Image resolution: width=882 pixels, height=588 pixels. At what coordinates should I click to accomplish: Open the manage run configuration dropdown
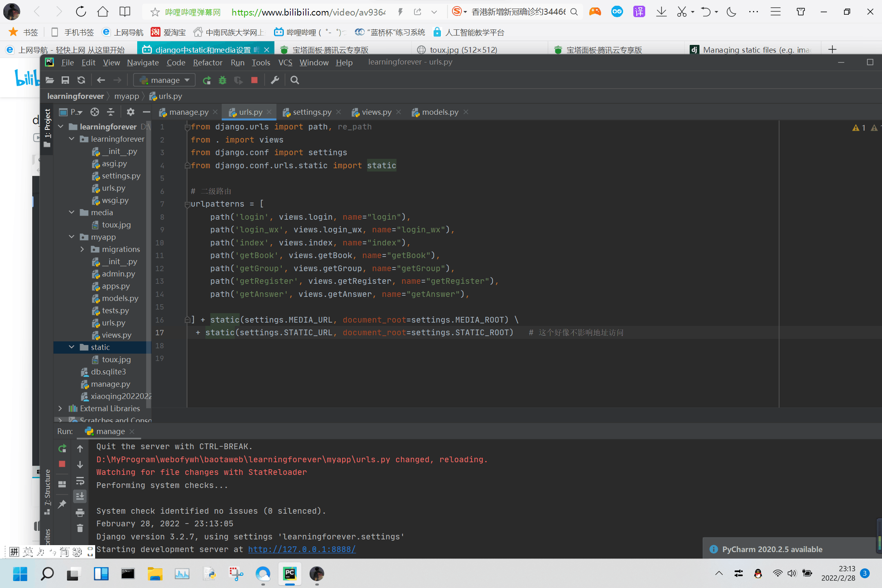pos(164,80)
